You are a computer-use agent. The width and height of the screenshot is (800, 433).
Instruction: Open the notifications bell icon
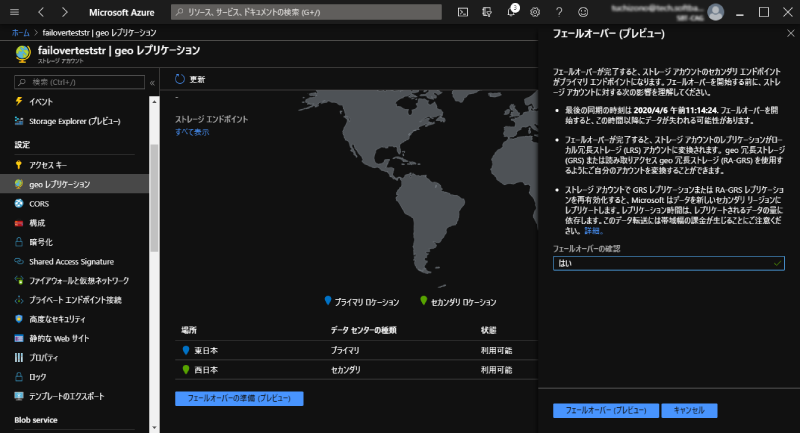[x=511, y=12]
